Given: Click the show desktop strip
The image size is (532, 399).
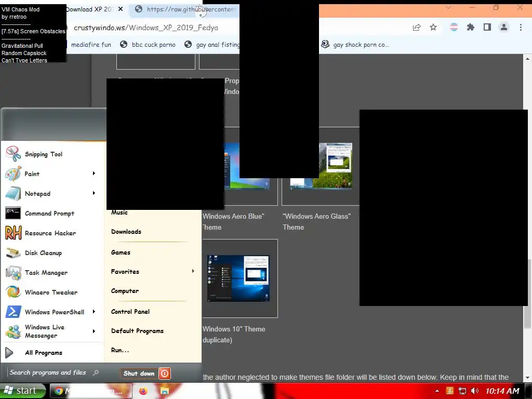Looking at the screenshot, I should 528,391.
